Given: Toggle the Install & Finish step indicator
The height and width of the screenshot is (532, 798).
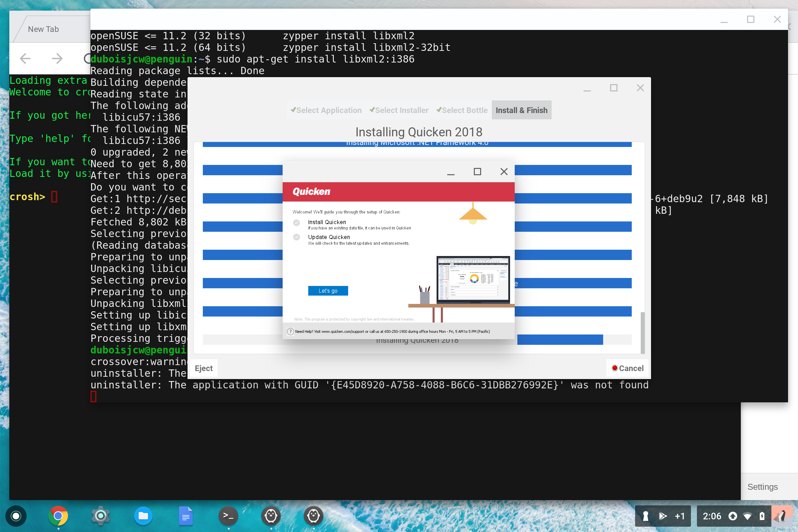Looking at the screenshot, I should 521,110.
